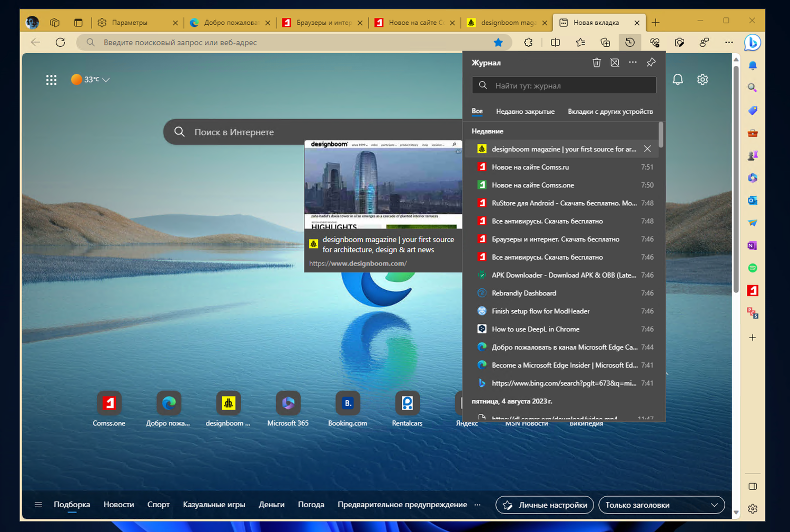Click the Поиск в Интернете search box
The width and height of the screenshot is (790, 532).
tap(313, 132)
